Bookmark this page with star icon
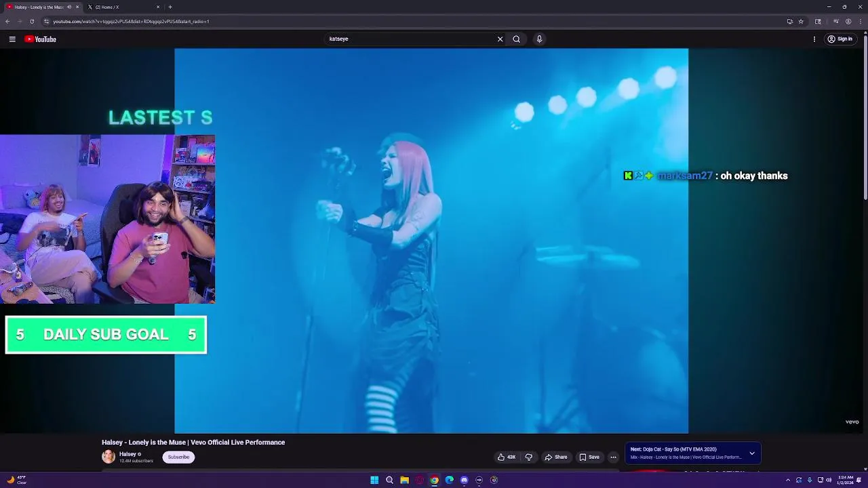Image resolution: width=868 pixels, height=488 pixels. (x=801, y=21)
